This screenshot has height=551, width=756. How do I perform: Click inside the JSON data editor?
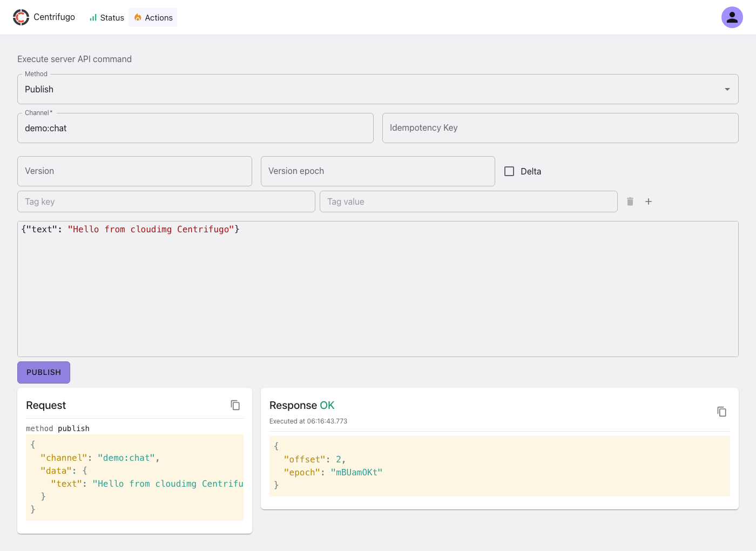(x=378, y=289)
